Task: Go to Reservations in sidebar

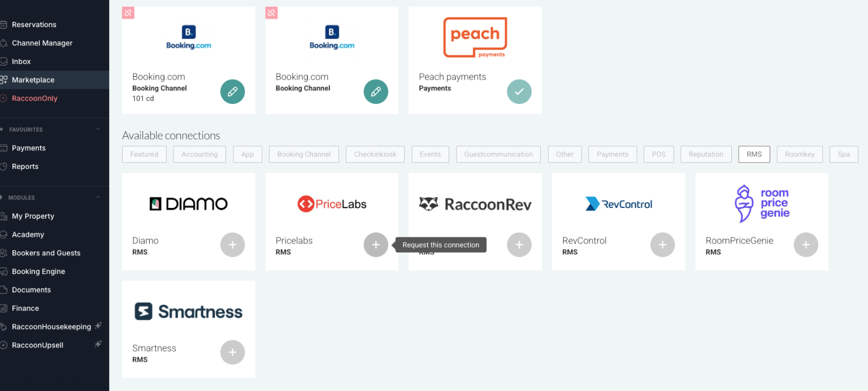Action: coord(34,24)
